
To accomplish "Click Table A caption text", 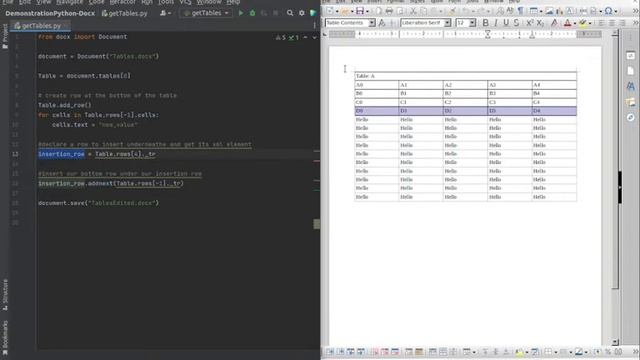I will pos(365,76).
